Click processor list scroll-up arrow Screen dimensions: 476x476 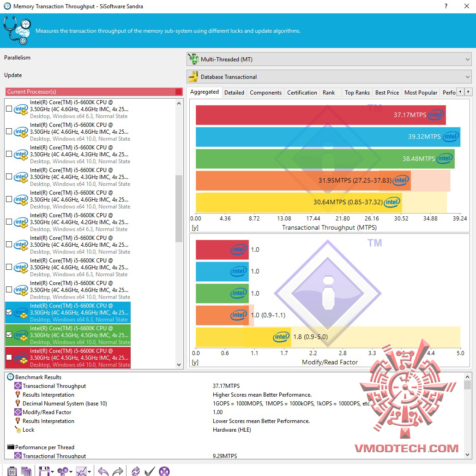coord(179,103)
